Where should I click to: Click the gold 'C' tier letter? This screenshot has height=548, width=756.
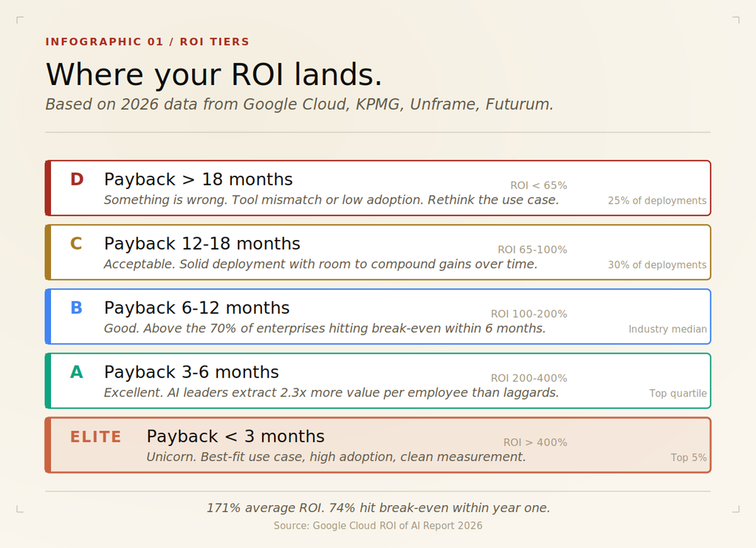[76, 243]
